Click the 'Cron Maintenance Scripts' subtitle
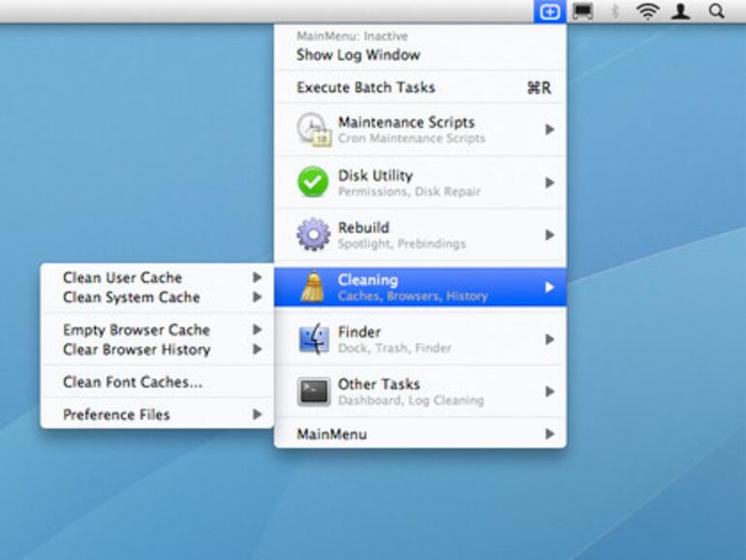Screen dimensions: 746x560 [412, 139]
